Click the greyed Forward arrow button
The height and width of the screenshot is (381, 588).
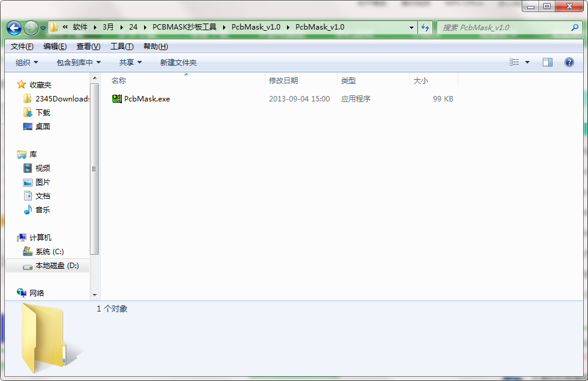pyautogui.click(x=31, y=28)
